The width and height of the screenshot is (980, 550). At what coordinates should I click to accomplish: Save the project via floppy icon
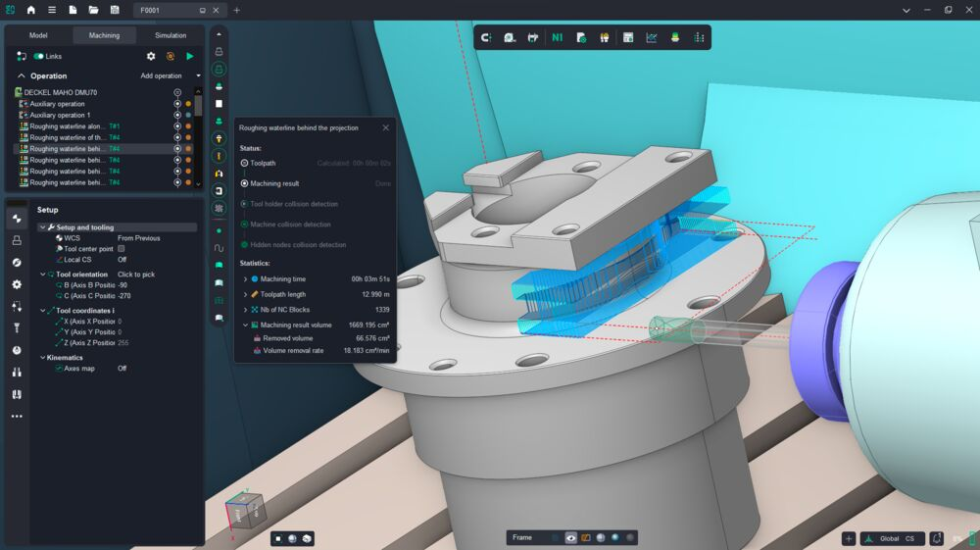[115, 10]
